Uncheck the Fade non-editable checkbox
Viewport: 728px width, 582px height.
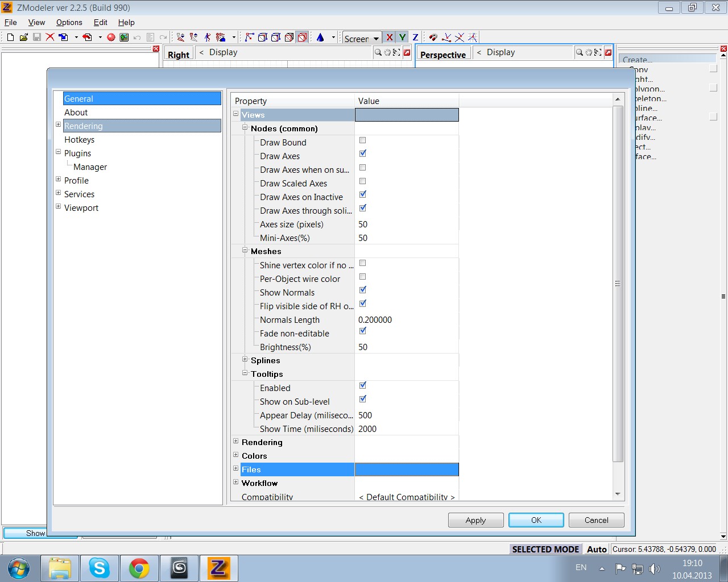point(363,331)
